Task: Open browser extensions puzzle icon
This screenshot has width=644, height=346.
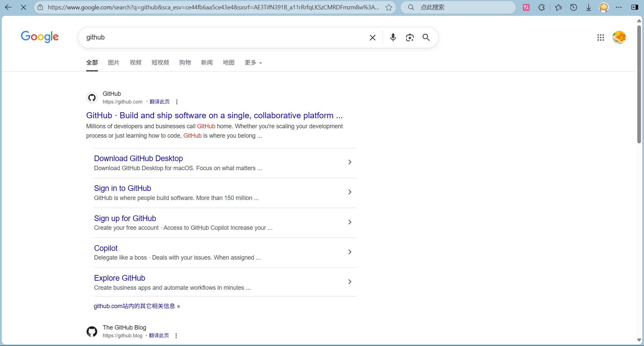Action: tap(541, 7)
